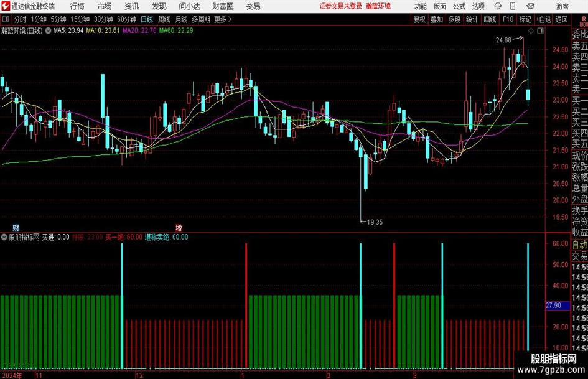The image size is (588, 379).
Task: Click the 多股 multi-stock toolbar button
Action: (454, 19)
